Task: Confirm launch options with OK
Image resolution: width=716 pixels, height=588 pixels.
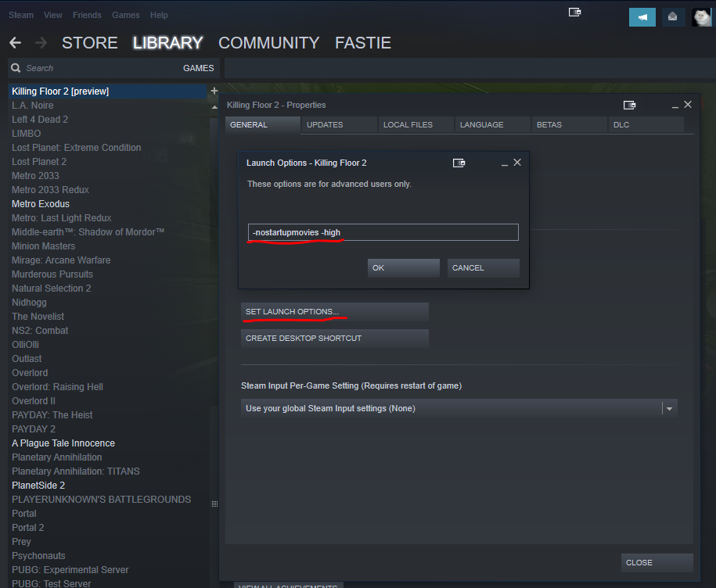Action: 404,267
